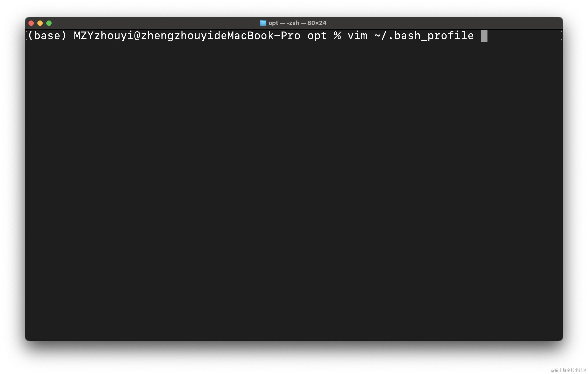Zoom the window with the green button

tap(49, 23)
